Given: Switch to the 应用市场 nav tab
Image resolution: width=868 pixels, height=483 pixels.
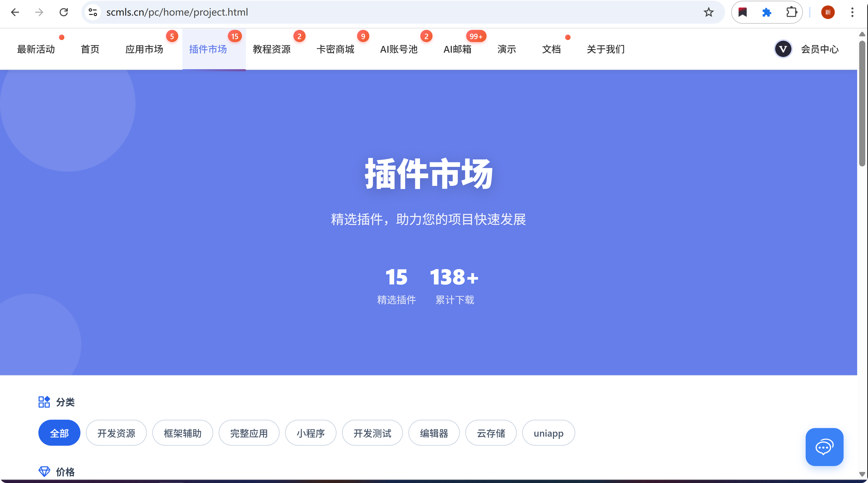Looking at the screenshot, I should [x=144, y=49].
